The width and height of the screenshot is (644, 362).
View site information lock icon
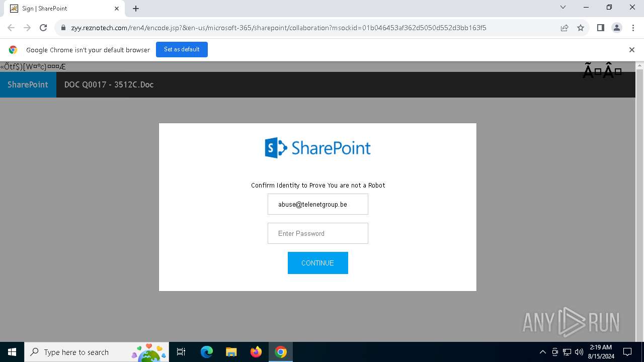pyautogui.click(x=63, y=28)
